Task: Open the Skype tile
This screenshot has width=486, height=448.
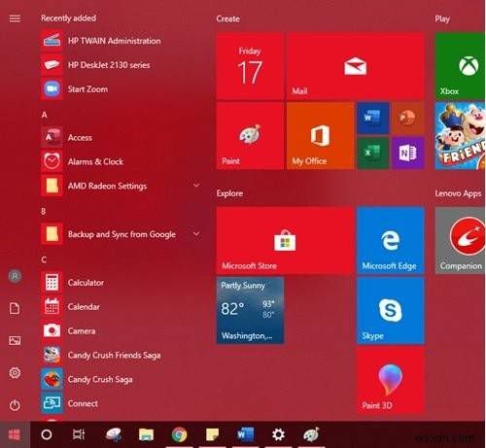Action: click(x=391, y=310)
